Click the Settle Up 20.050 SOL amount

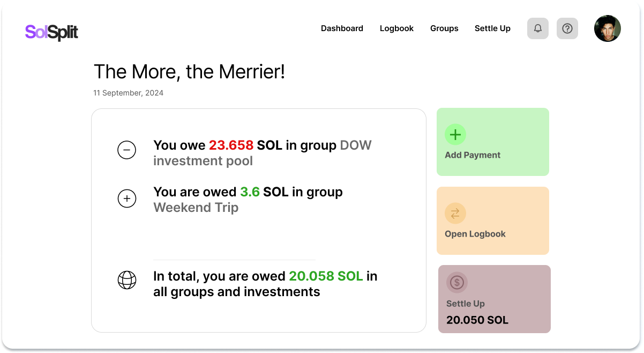click(x=477, y=320)
